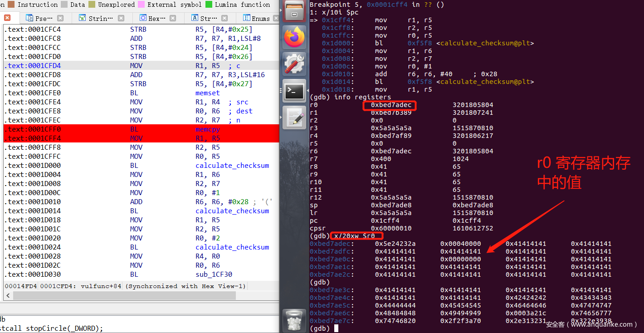Click the Hex View tab icon
The height and width of the screenshot is (333, 644).
[x=143, y=18]
